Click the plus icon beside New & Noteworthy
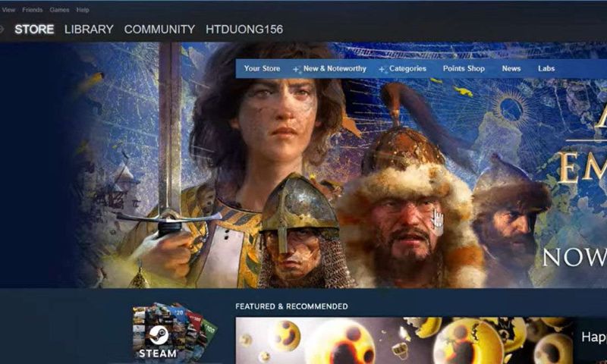Viewport: 607px width, 364px height. (x=296, y=70)
